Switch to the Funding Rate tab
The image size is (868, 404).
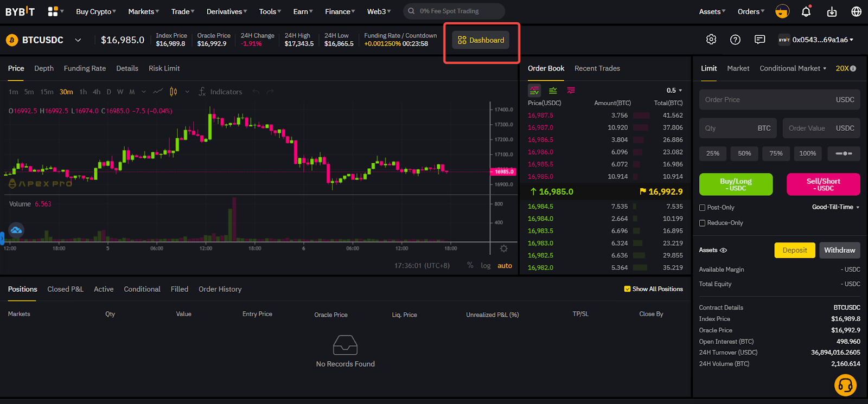[x=85, y=68]
